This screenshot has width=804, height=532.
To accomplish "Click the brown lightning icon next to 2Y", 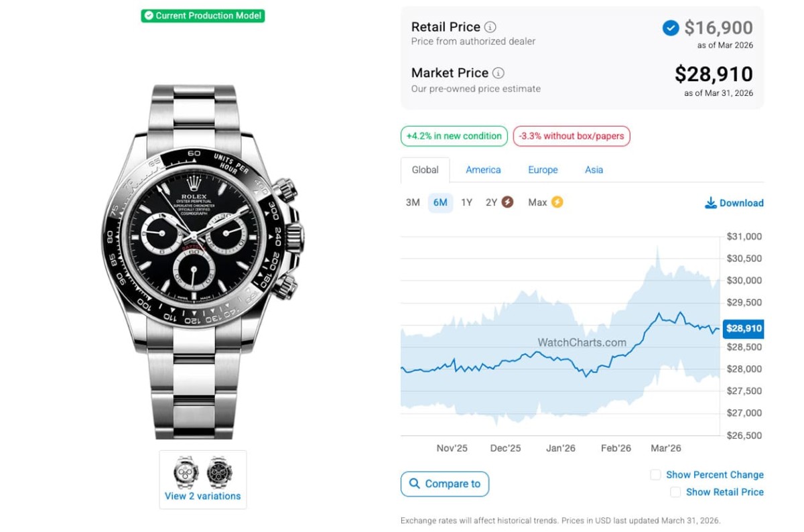I will (507, 202).
